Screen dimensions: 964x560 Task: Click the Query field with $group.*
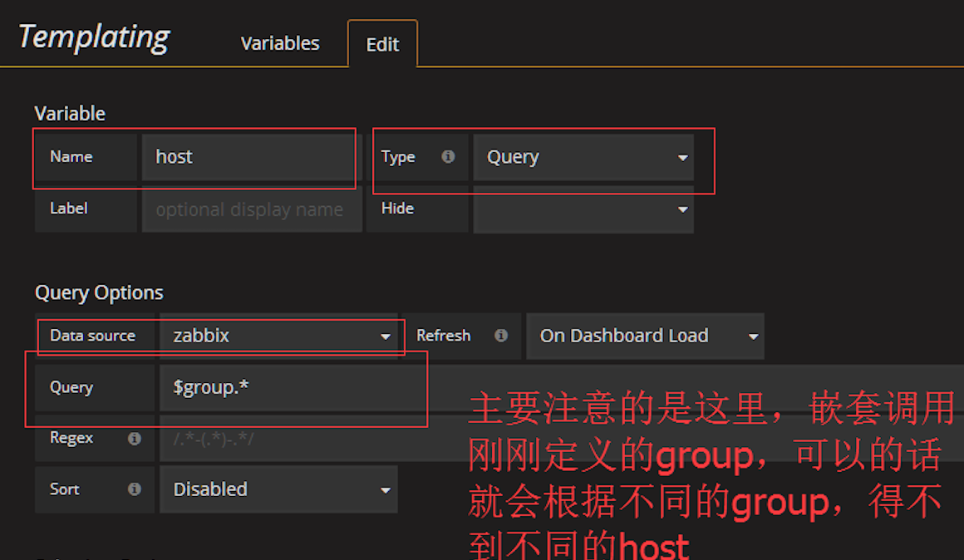(291, 387)
